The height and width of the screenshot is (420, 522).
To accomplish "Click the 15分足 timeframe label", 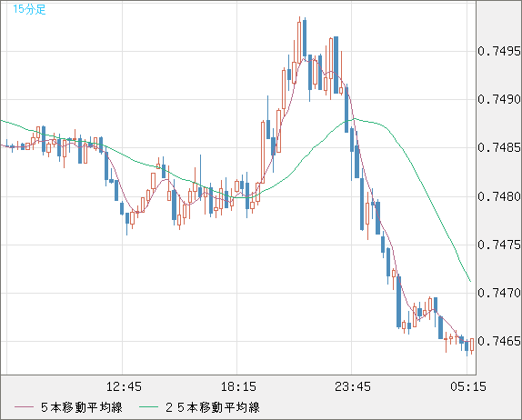I will (x=29, y=9).
